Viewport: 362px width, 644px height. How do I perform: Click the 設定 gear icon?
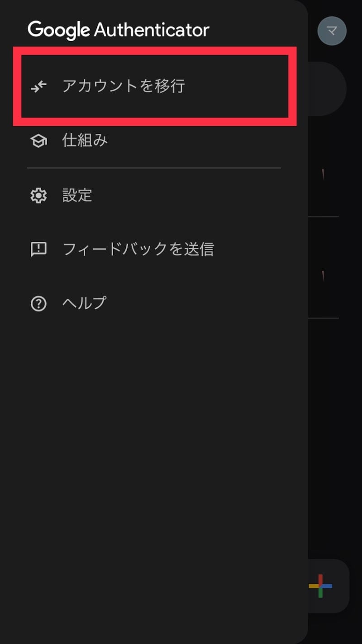tap(39, 195)
